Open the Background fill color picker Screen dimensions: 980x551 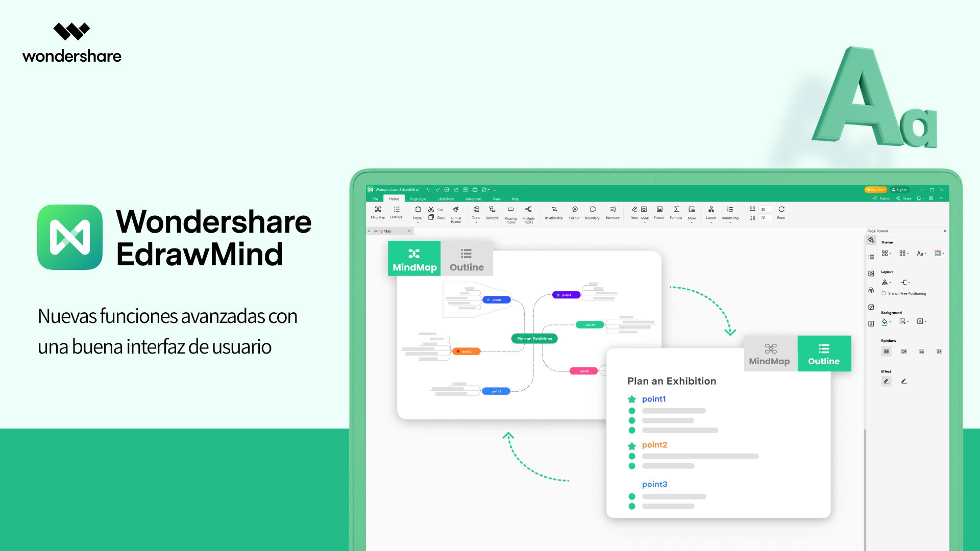pyautogui.click(x=886, y=321)
